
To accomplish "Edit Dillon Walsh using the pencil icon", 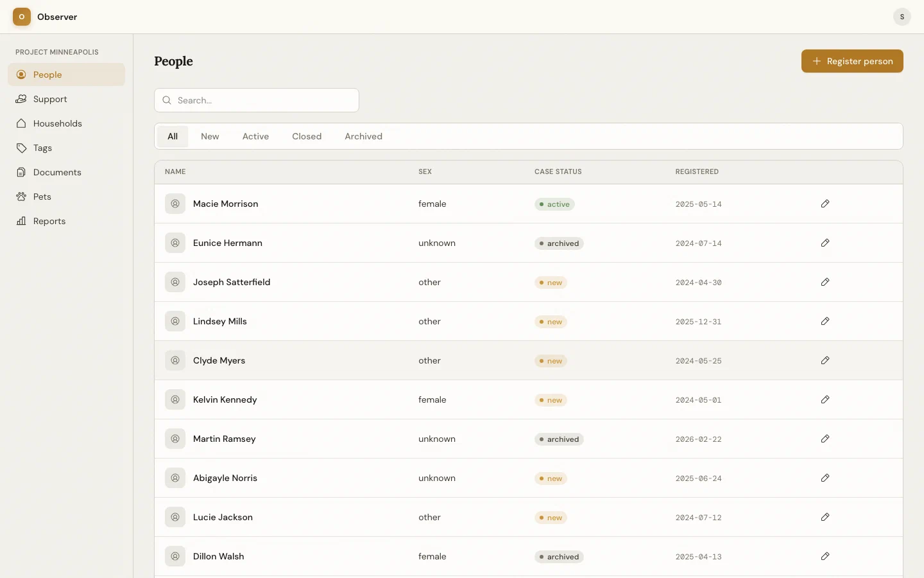I will pos(825,557).
